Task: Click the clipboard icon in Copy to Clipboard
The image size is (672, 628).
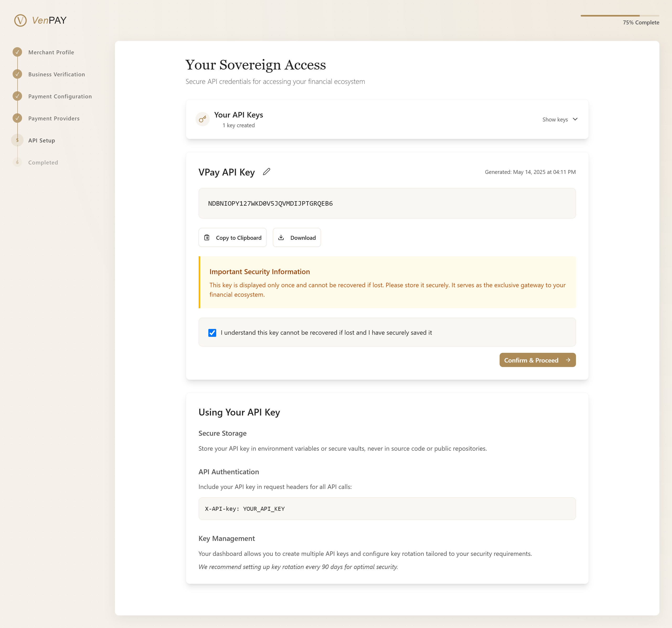Action: 207,238
